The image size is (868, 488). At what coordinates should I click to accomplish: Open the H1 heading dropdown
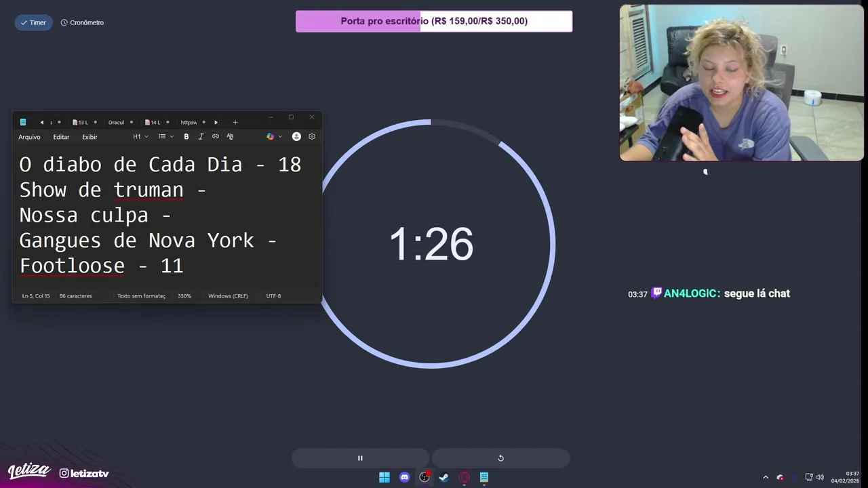(x=140, y=136)
